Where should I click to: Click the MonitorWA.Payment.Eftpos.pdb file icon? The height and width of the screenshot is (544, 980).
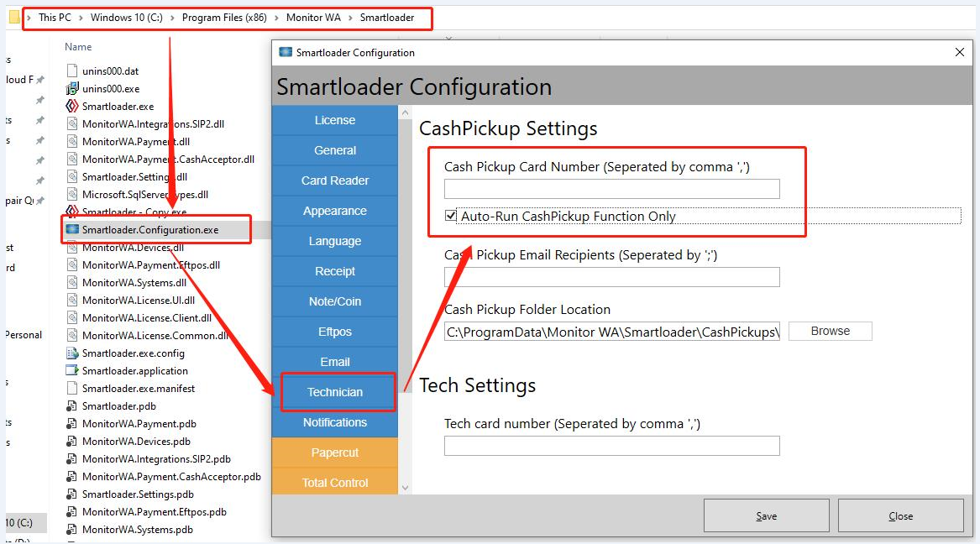[x=72, y=511]
